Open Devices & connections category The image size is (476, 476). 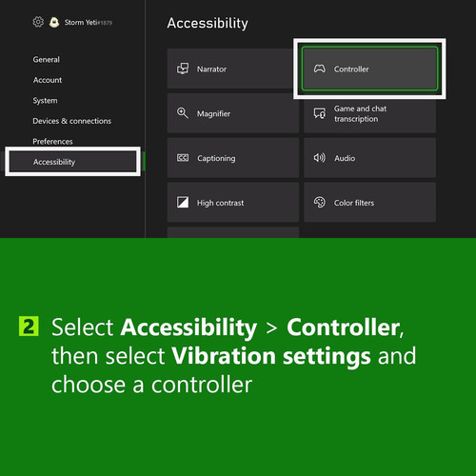click(x=72, y=121)
